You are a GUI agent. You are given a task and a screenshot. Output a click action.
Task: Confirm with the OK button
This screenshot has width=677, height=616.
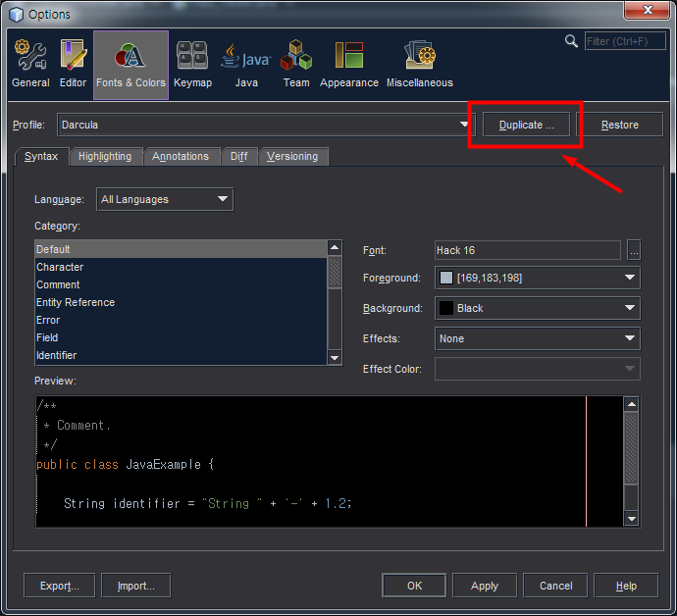[414, 586]
